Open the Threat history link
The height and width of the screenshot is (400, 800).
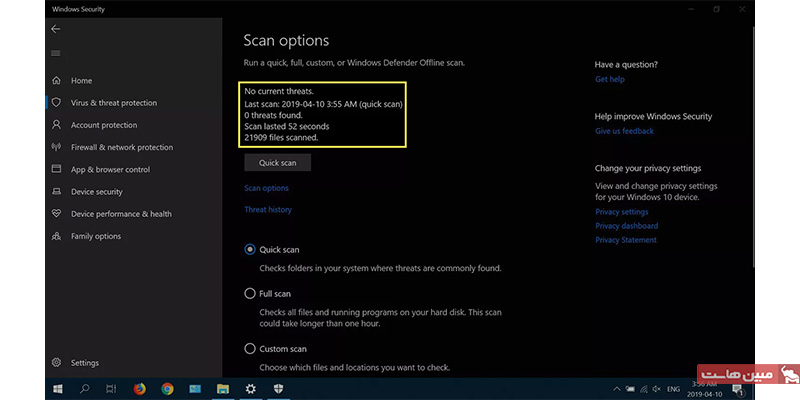click(268, 210)
